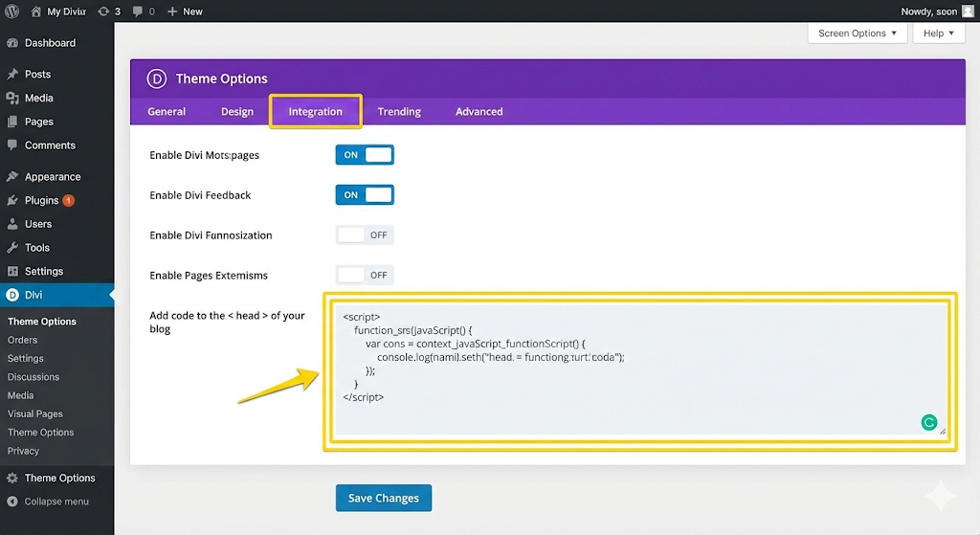Screen dimensions: 980x535
Task: Click the Settings sidebar icon
Action: pyautogui.click(x=11, y=271)
